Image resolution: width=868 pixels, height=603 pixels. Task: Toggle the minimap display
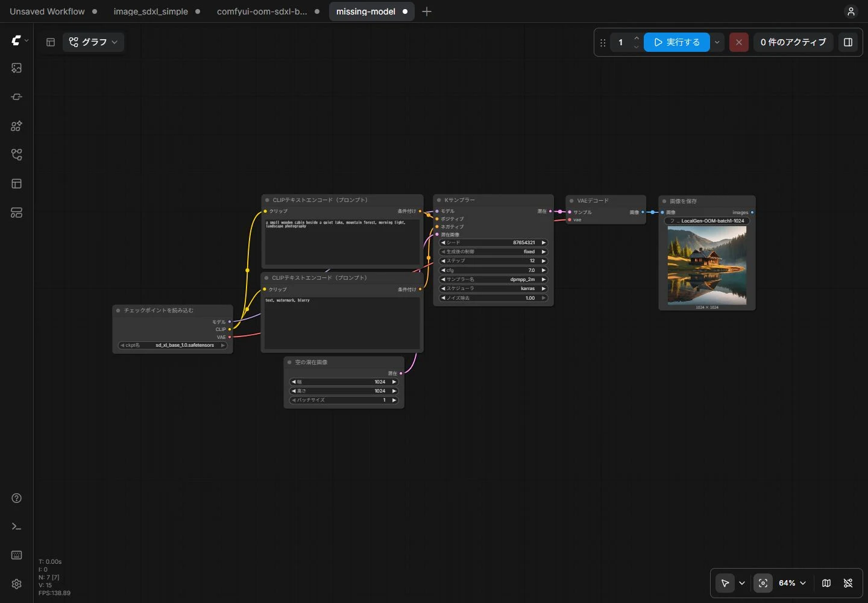coord(826,583)
